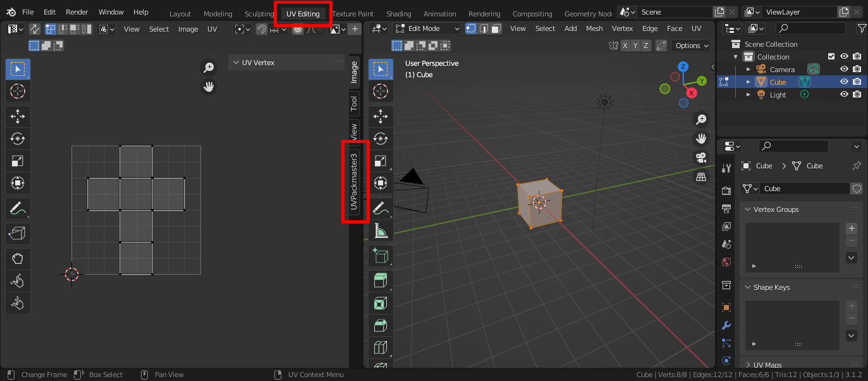Hide the Light in viewport via eye icon

coord(844,94)
